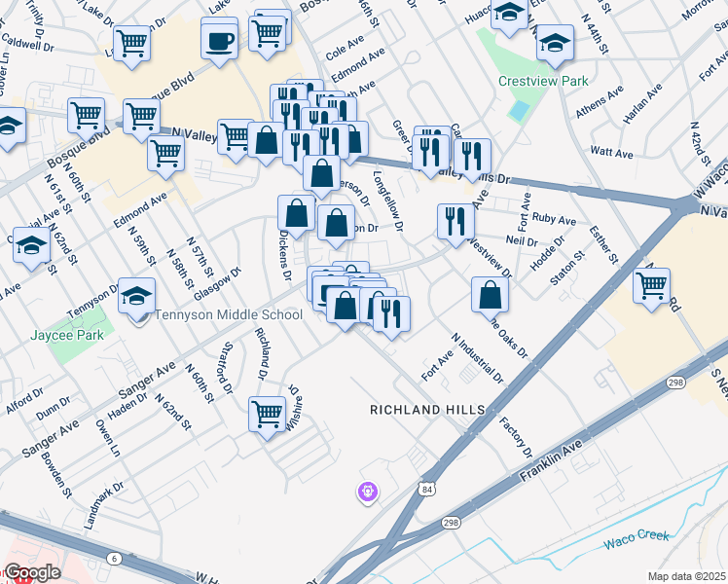Open school marker near N 62nd St
The width and height of the screenshot is (728, 584).
coord(31,248)
